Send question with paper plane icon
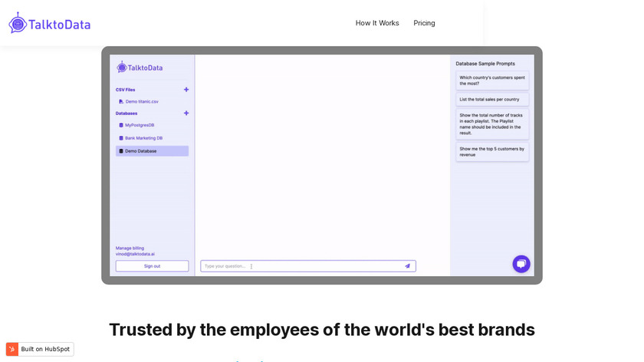This screenshot has height=362, width=644. [x=407, y=266]
